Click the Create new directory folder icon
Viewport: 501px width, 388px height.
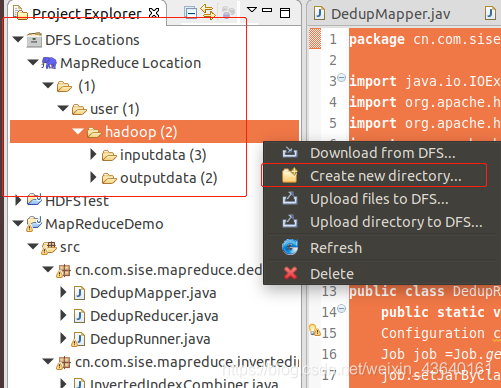click(290, 175)
